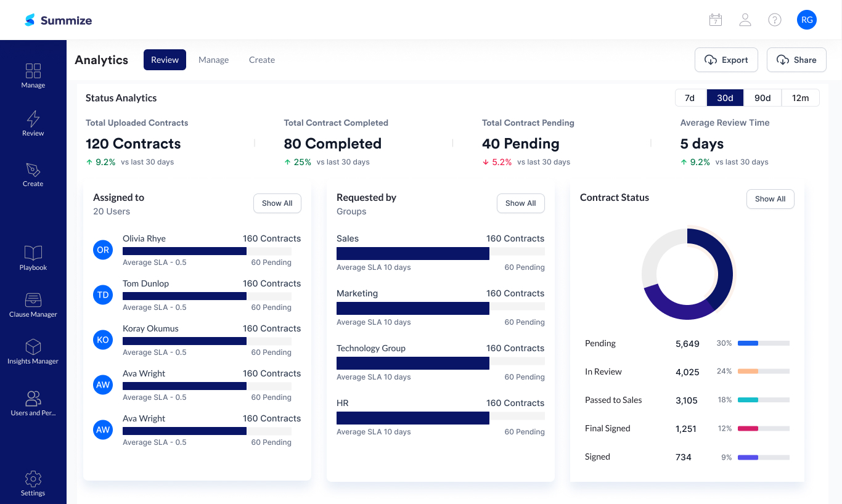842x504 pixels.
Task: Click the "3,105" Passed to Sales count
Action: (x=687, y=400)
